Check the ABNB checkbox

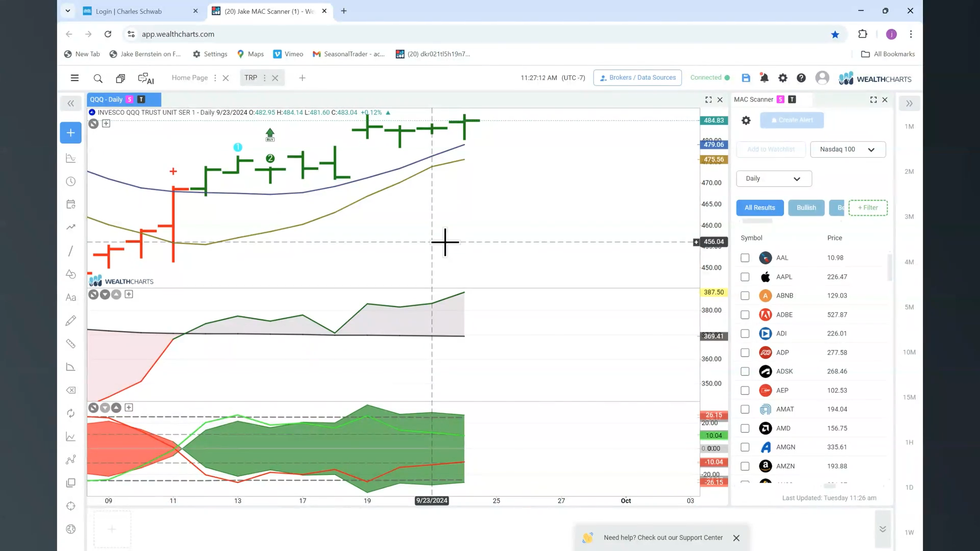click(x=745, y=296)
